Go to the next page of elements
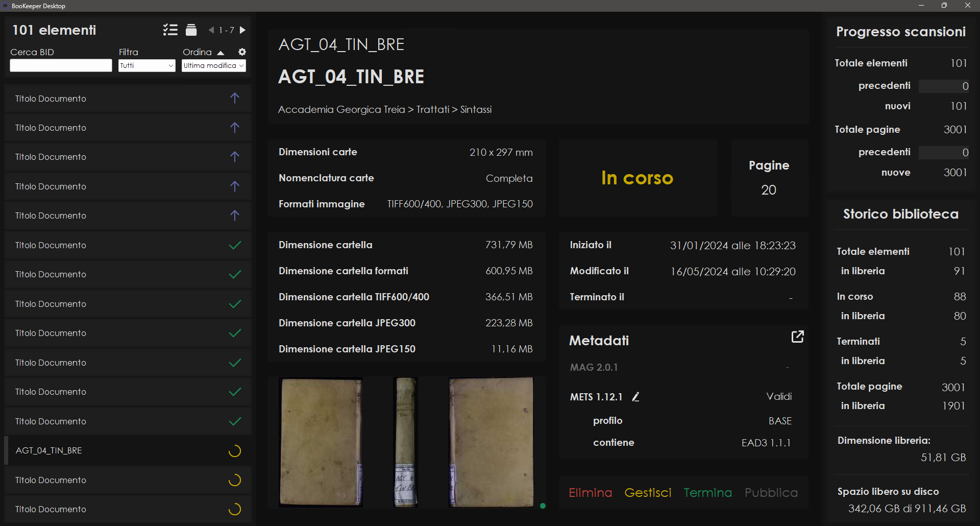 pos(243,30)
